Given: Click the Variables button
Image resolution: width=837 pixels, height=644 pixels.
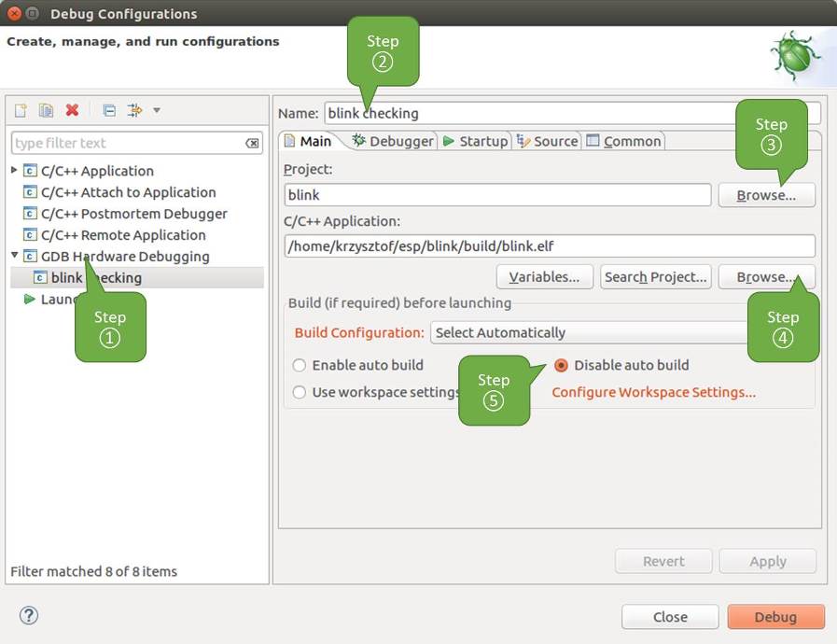Looking at the screenshot, I should (x=545, y=277).
